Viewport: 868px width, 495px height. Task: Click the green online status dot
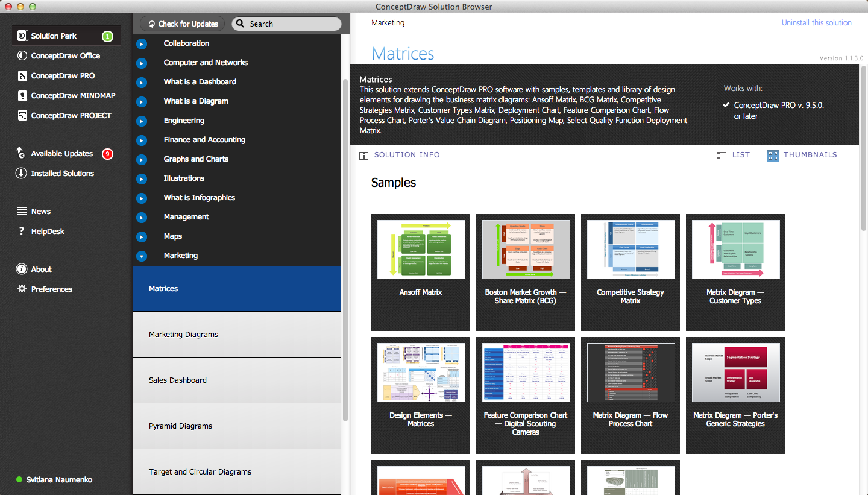19,480
